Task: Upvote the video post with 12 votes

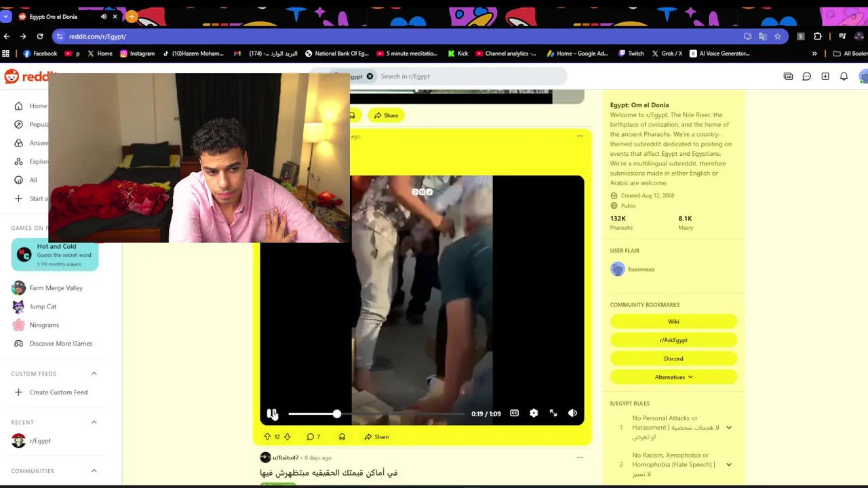Action: coord(267,437)
